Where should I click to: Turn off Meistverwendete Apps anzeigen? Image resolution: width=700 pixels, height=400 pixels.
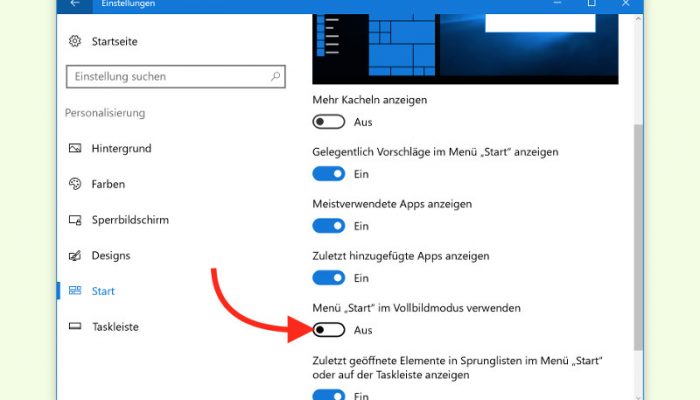tap(329, 226)
